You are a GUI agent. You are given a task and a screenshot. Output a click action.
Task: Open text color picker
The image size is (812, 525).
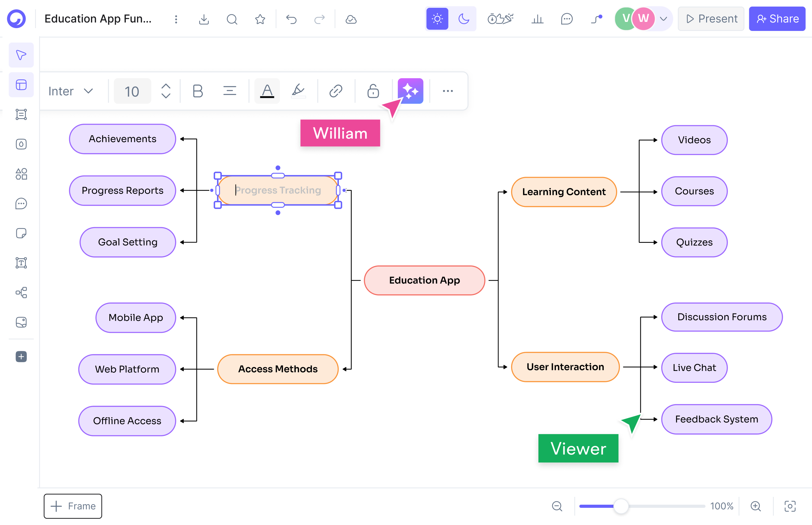click(267, 91)
